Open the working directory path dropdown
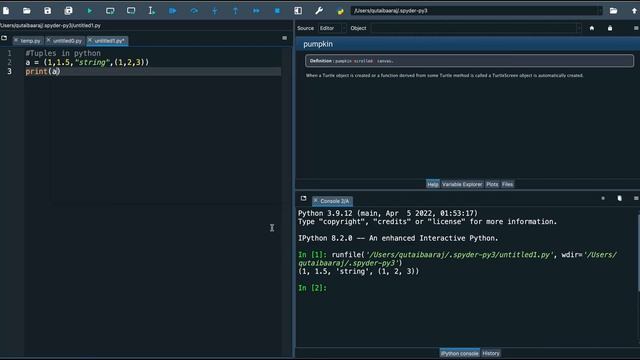 pos(600,11)
